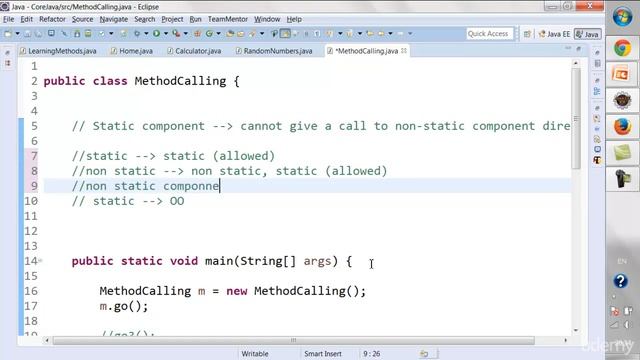Switch to the Java EE perspective
Viewport: 640px width, 360px height.
click(554, 34)
